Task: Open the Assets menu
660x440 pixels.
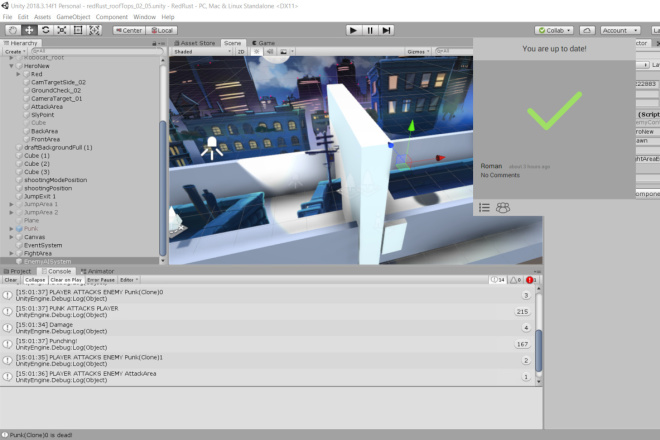Action: coord(43,17)
